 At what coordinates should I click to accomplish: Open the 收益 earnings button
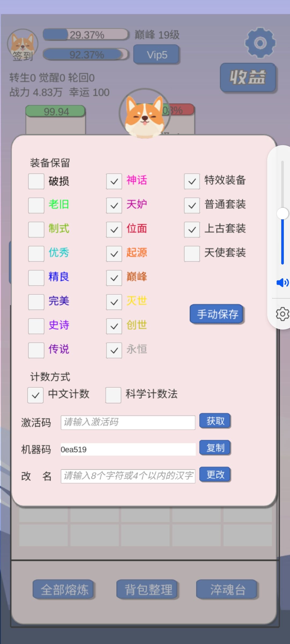point(248,78)
